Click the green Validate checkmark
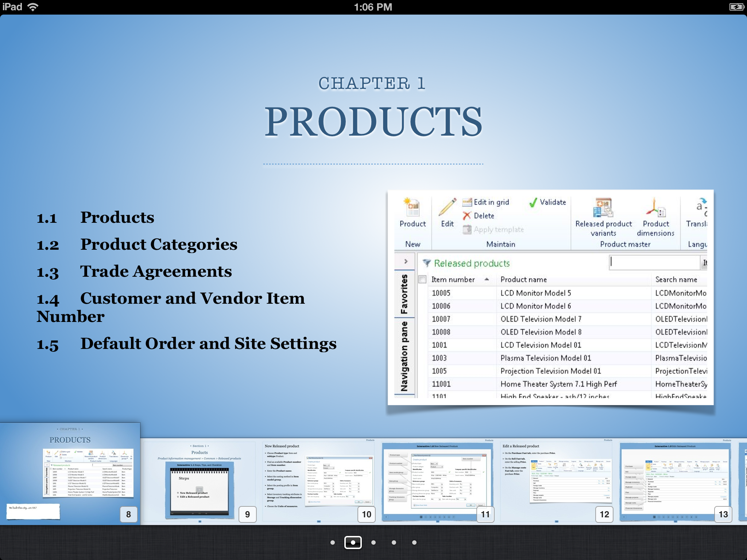747x560 pixels. [x=533, y=202]
